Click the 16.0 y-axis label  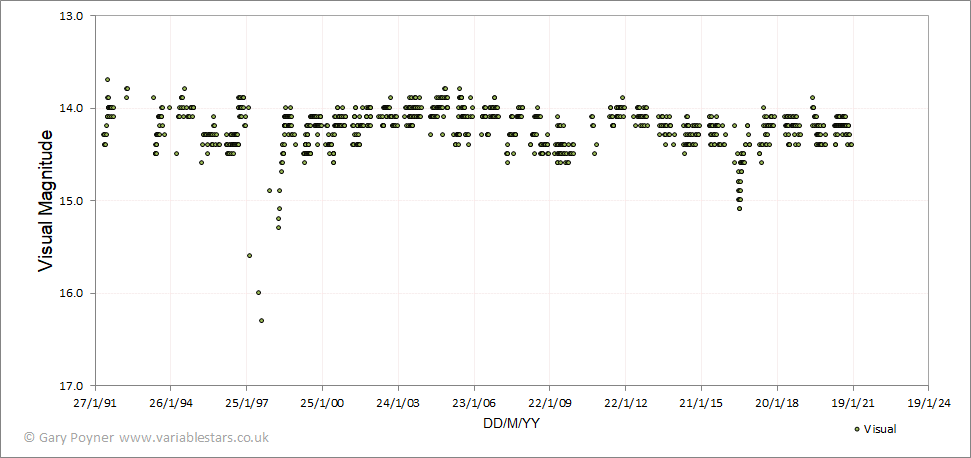tap(72, 293)
